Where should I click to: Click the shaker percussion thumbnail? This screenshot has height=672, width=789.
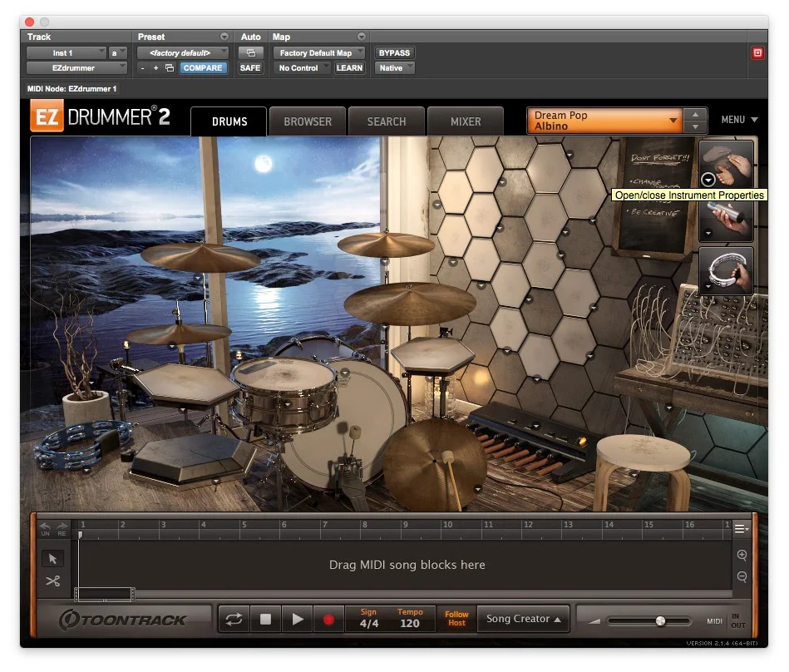(726, 220)
